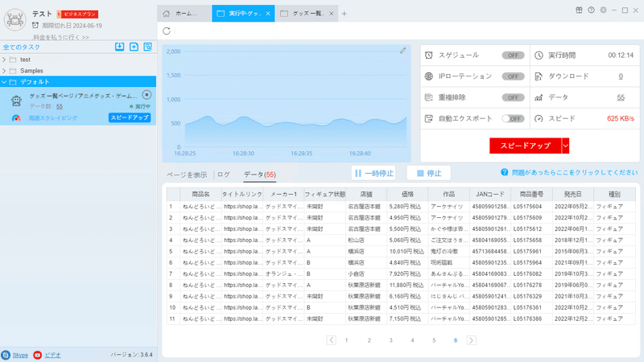This screenshot has height=362, width=644.
Task: Toggle the スケジュール OFF switch
Action: coord(513,56)
